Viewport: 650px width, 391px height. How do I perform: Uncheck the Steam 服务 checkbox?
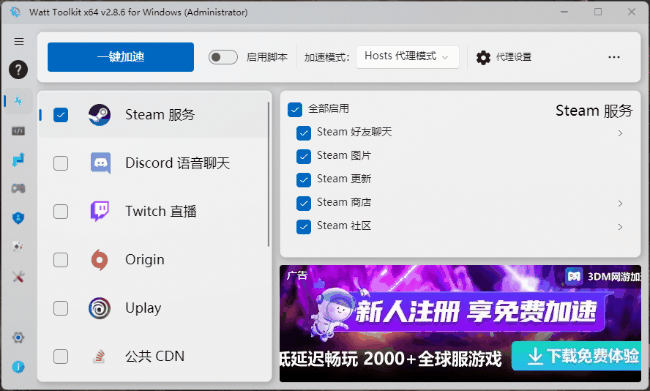[x=61, y=115]
